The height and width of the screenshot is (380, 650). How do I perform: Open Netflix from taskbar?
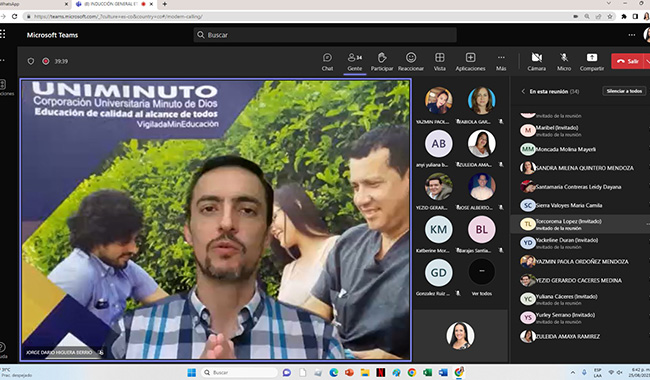[x=381, y=373]
